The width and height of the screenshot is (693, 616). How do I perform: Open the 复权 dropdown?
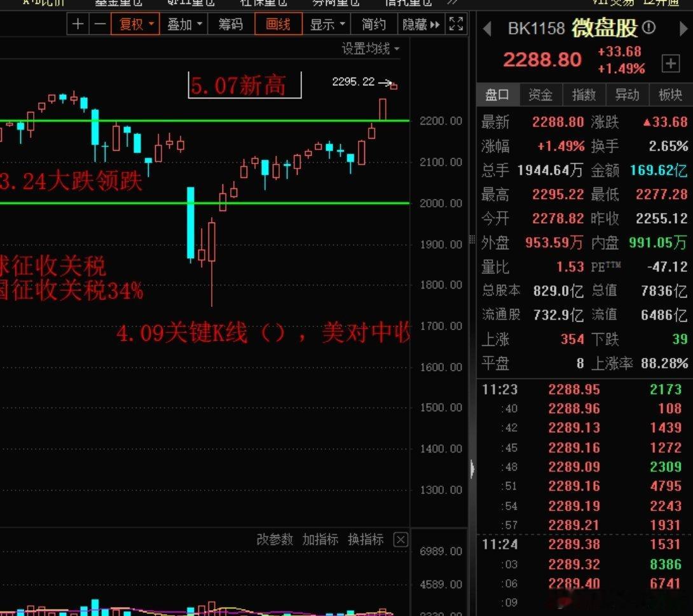(x=135, y=24)
